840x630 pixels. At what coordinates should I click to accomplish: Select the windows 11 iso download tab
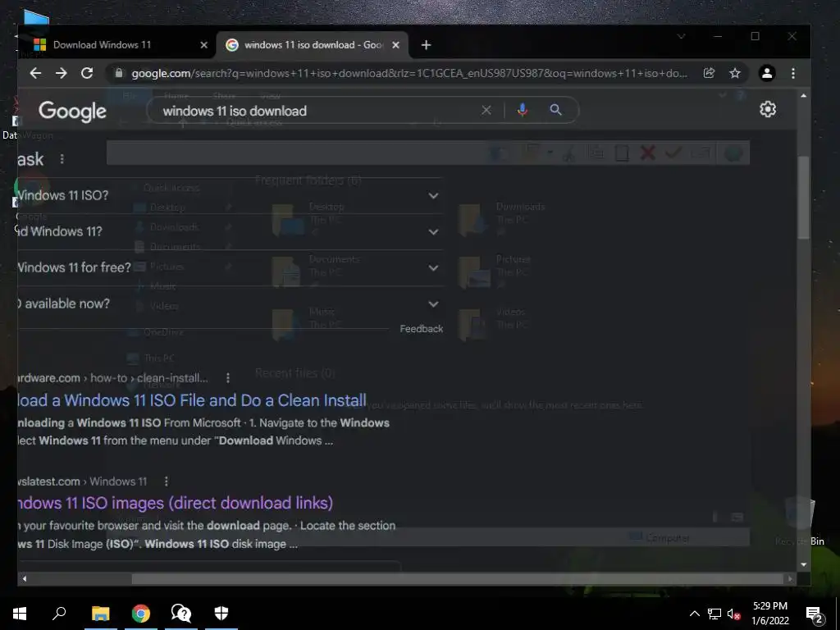pyautogui.click(x=313, y=45)
